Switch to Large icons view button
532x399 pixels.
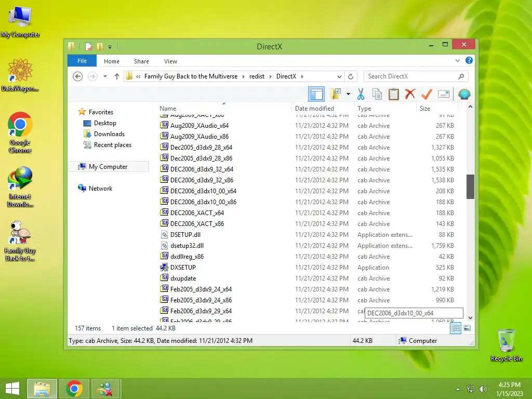pos(467,328)
